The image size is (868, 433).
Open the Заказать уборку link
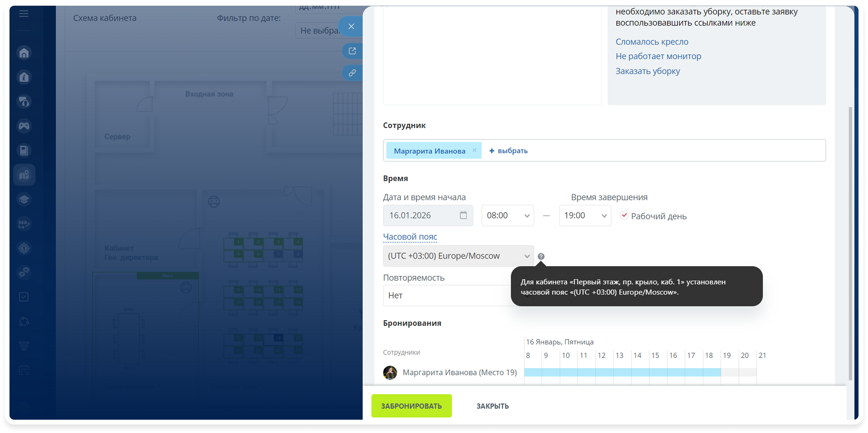click(x=648, y=71)
